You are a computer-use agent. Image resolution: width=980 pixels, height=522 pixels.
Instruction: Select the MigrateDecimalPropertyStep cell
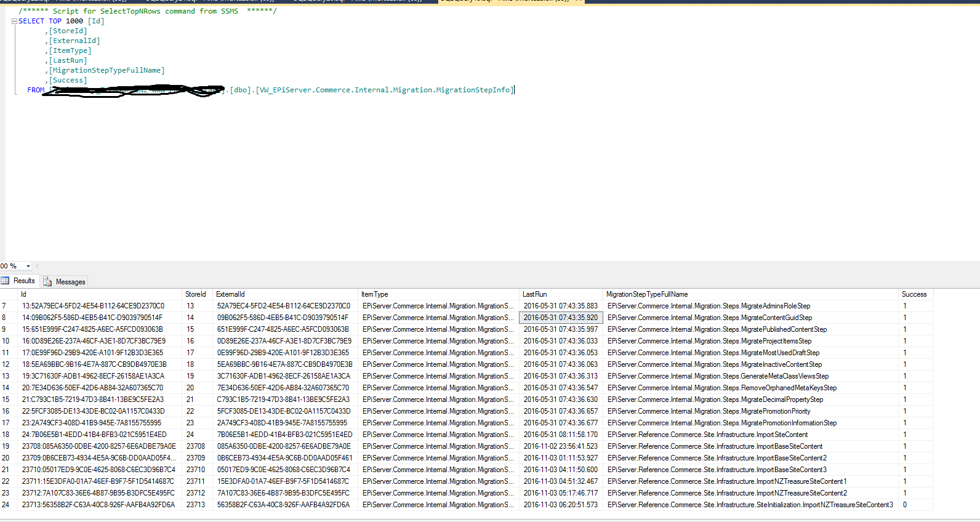point(751,400)
